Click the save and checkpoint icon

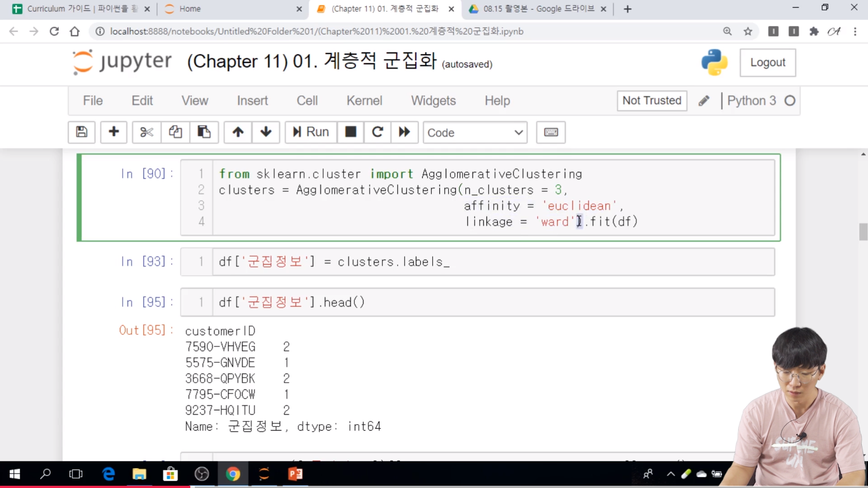[81, 132]
